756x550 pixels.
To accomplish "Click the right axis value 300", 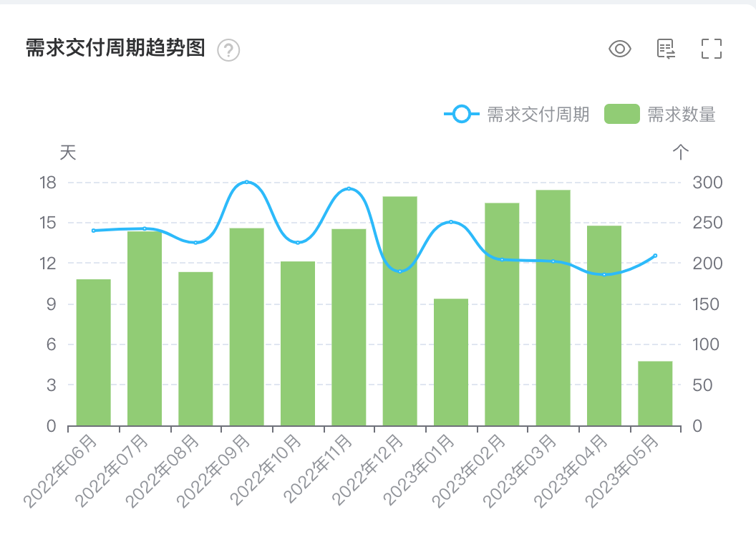I will [x=707, y=183].
